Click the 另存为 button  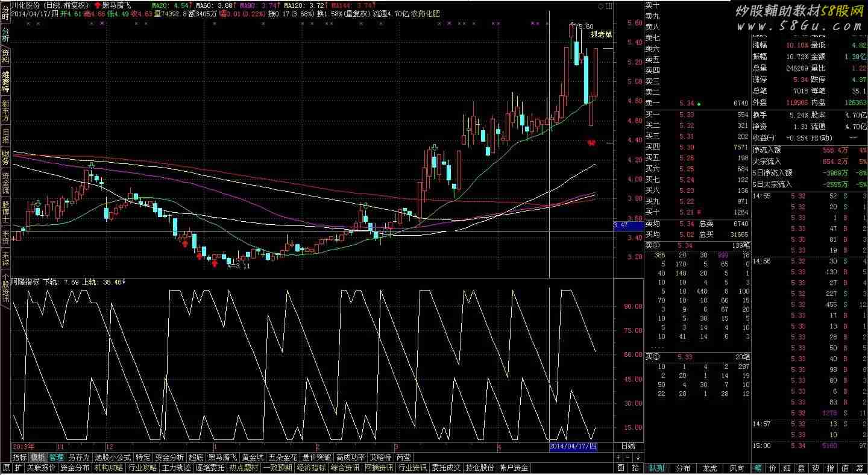[x=79, y=458]
